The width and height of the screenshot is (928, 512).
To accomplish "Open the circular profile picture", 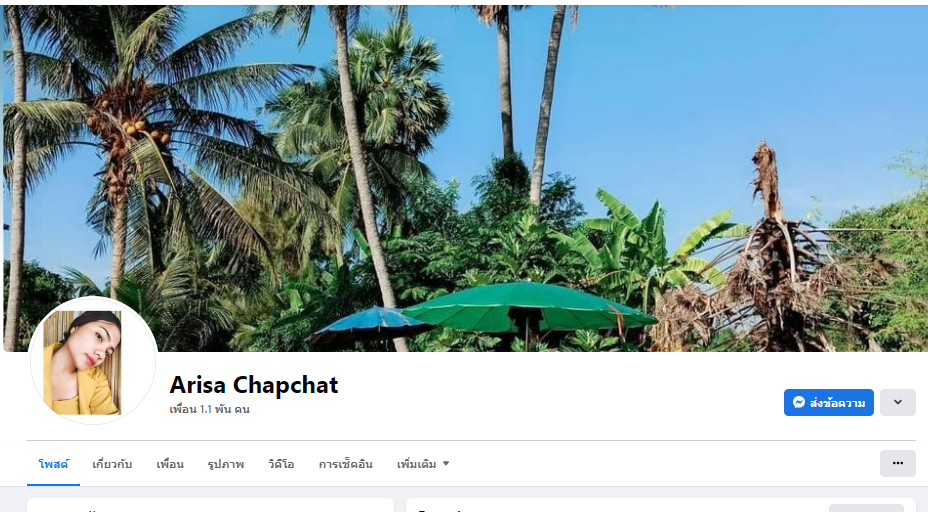I will 93,360.
